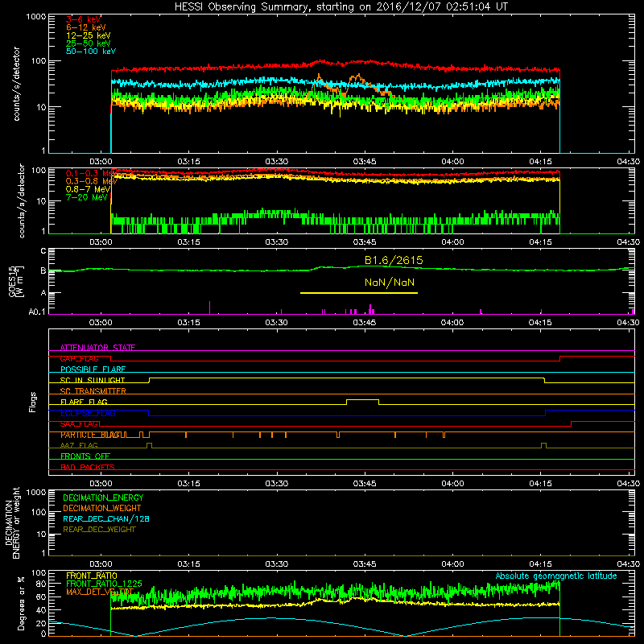Select the green 7-20 MeV legend entry

click(x=87, y=197)
